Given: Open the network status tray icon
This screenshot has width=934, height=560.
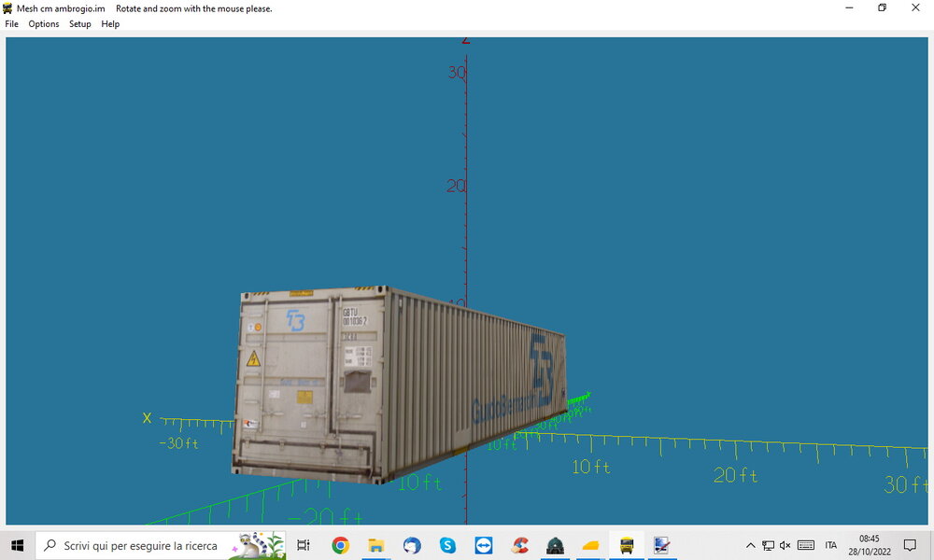Looking at the screenshot, I should point(769,545).
